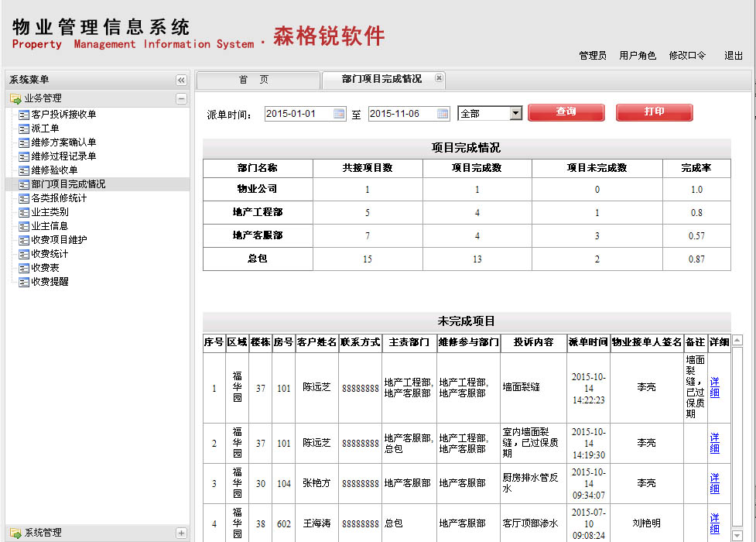Close the 部门项目完成情况 tab

[439, 78]
